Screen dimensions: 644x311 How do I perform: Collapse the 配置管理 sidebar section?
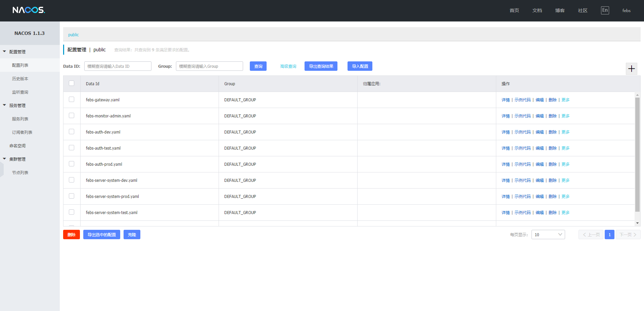tap(17, 51)
